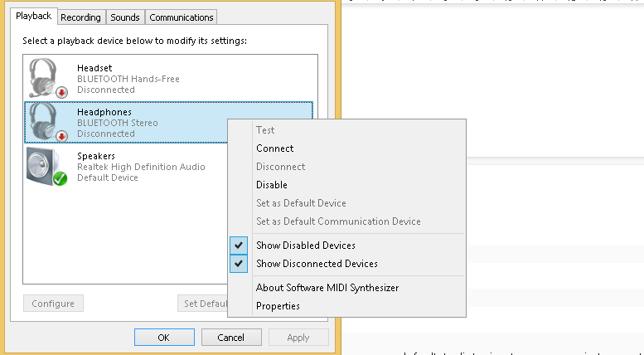Click the Speakers device icon

click(46, 167)
